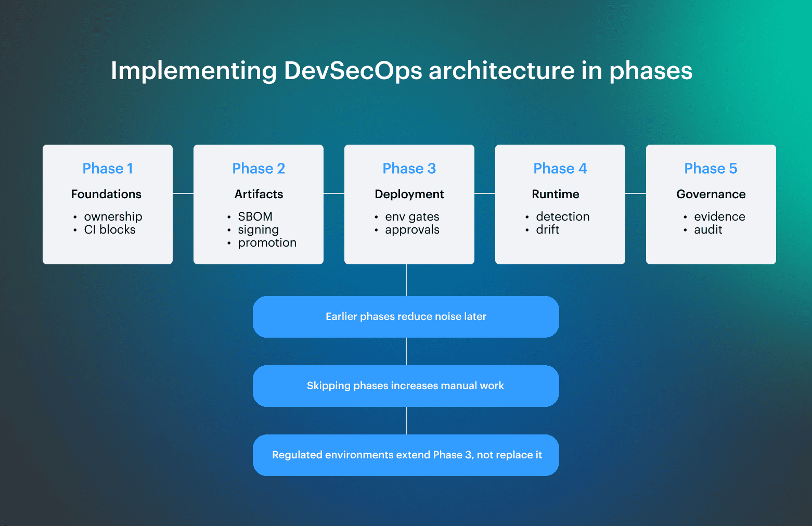Screen dimensions: 812x526
Task: Click the 'ownership' bullet under Foundations
Action: click(113, 216)
